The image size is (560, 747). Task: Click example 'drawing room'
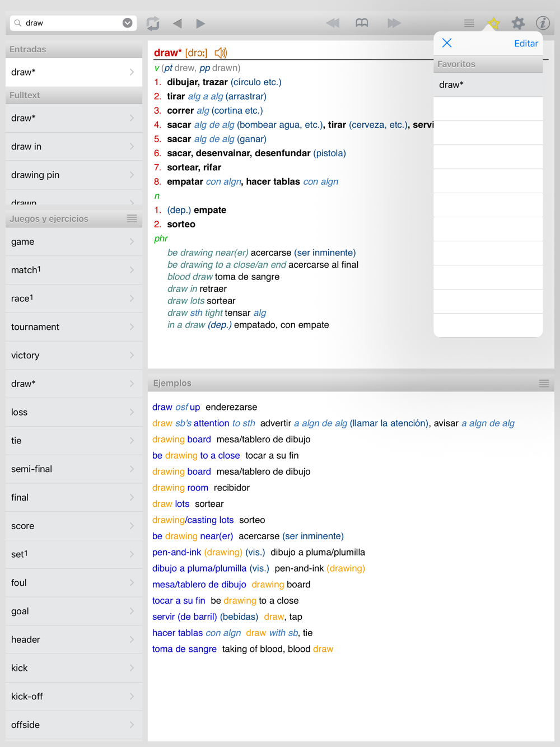(x=180, y=488)
